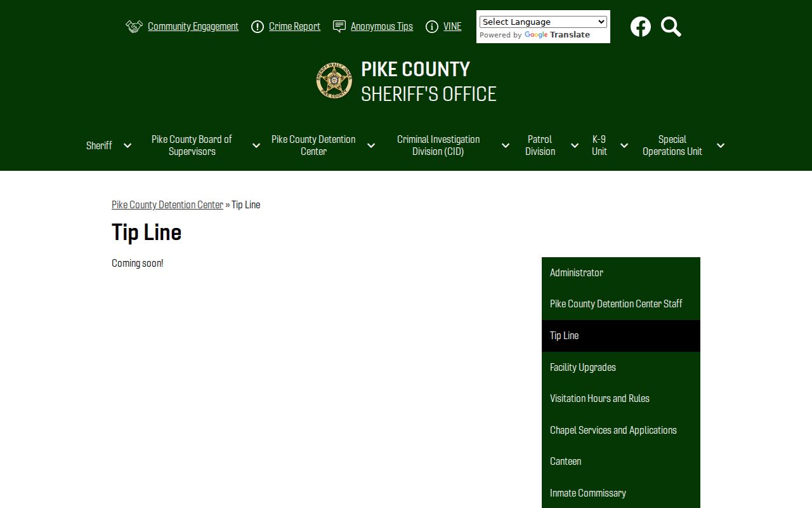Viewport: 812px width, 508px height.
Task: Expand the Sheriff menu chevron
Action: 128,145
